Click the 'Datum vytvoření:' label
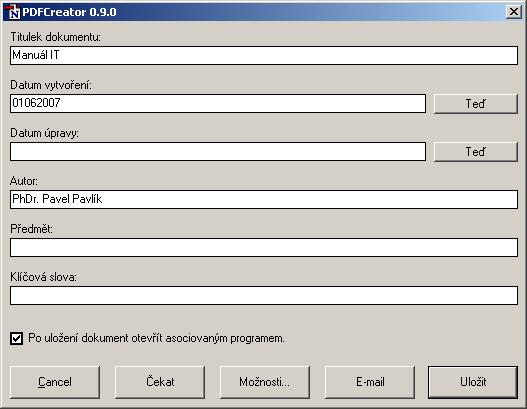This screenshot has width=527, height=409. (51, 85)
